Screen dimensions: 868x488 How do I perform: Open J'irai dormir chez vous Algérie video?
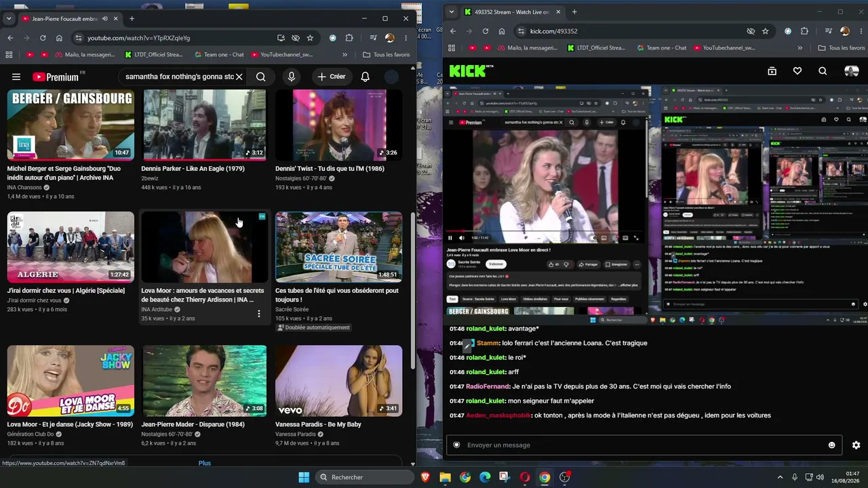[71, 247]
